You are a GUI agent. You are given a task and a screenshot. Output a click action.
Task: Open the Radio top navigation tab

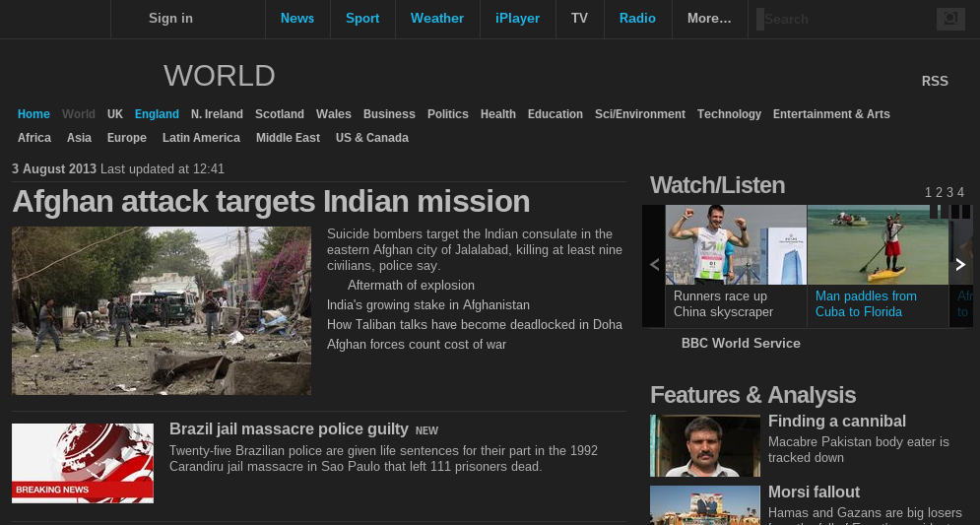pos(637,18)
